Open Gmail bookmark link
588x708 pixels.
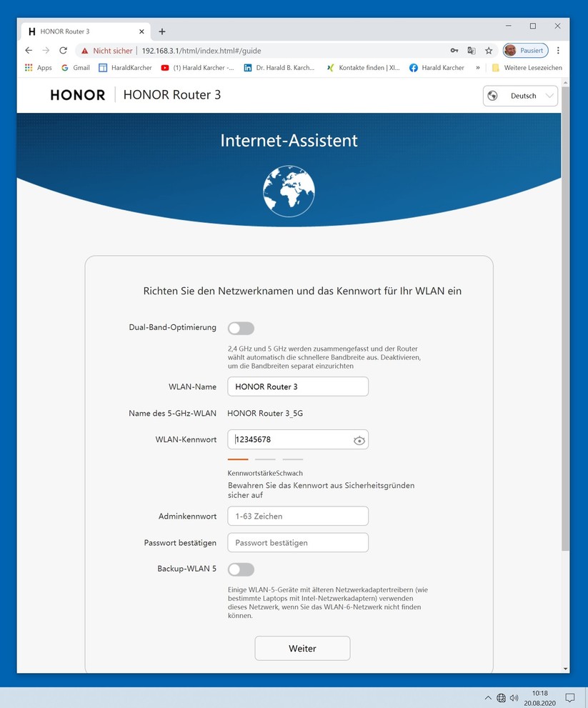tap(76, 68)
